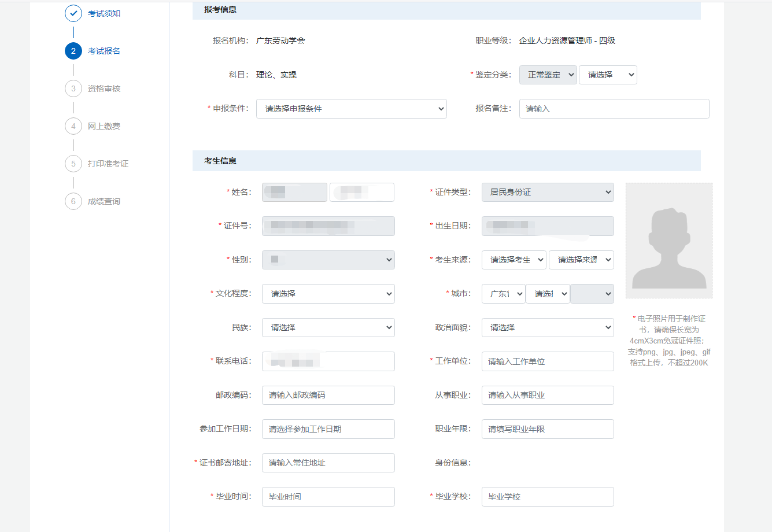Click the step 3 circle for 资格审核

click(x=73, y=88)
